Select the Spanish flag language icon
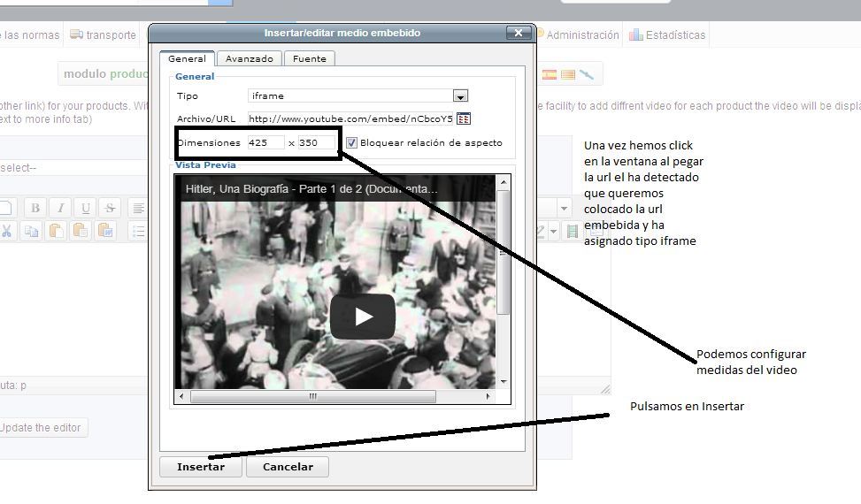This screenshot has width=861, height=504. pyautogui.click(x=550, y=74)
